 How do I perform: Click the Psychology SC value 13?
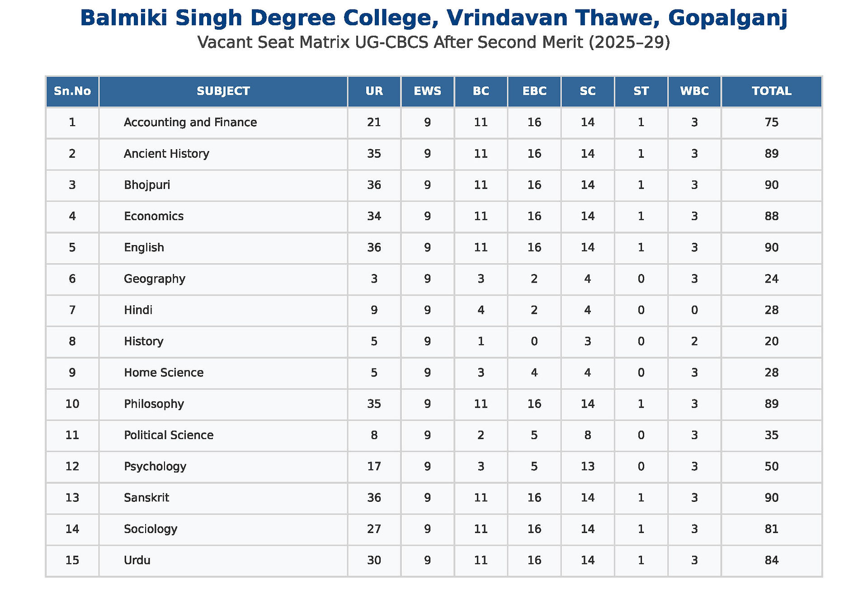click(x=587, y=467)
